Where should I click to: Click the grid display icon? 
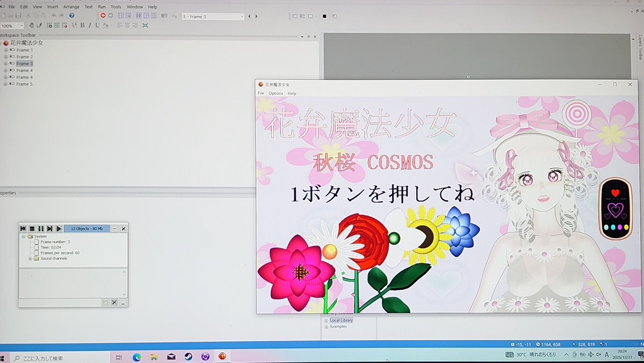[57, 25]
